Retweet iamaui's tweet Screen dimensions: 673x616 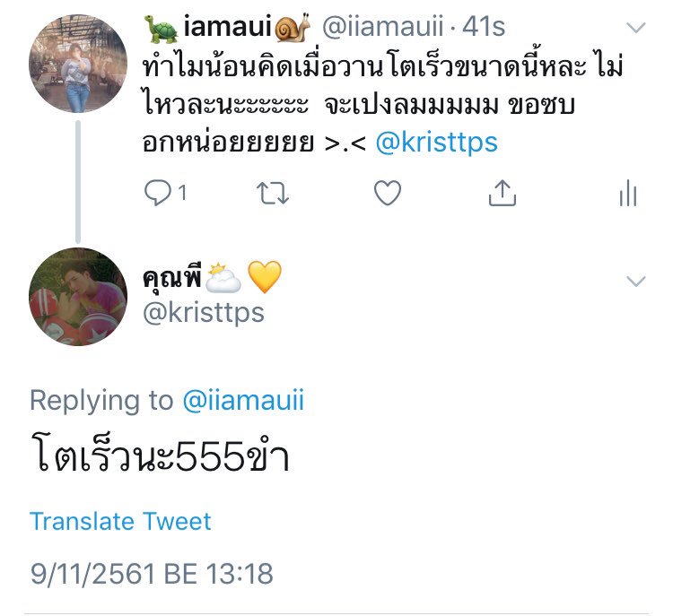click(x=273, y=193)
